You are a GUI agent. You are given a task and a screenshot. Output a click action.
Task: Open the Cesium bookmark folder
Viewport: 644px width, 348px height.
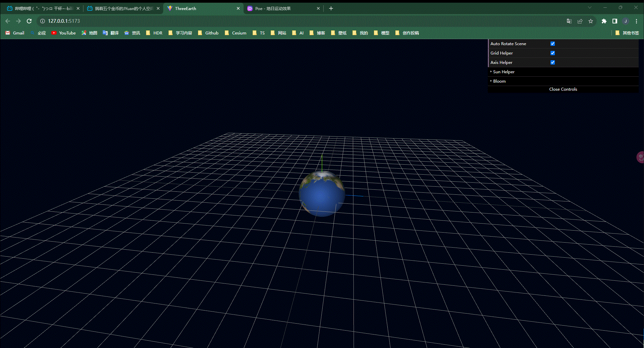pos(236,33)
